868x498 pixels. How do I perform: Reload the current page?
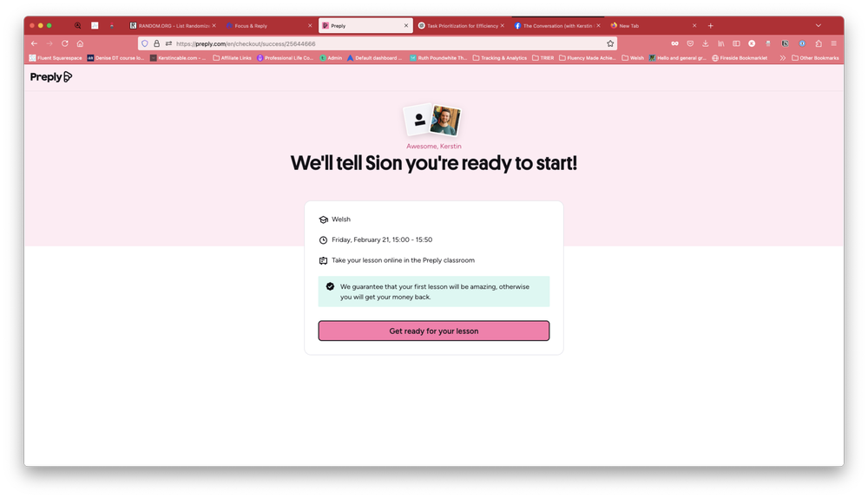(x=65, y=43)
